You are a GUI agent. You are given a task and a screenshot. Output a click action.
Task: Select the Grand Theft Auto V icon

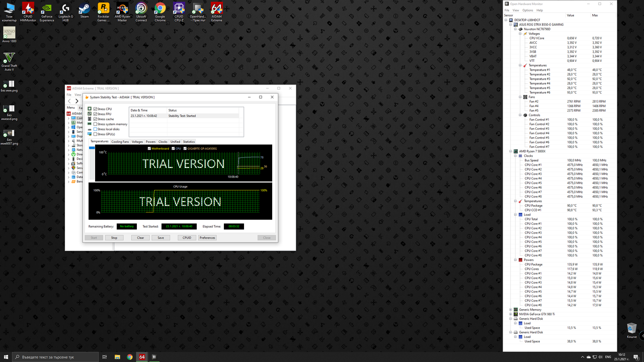tap(9, 61)
